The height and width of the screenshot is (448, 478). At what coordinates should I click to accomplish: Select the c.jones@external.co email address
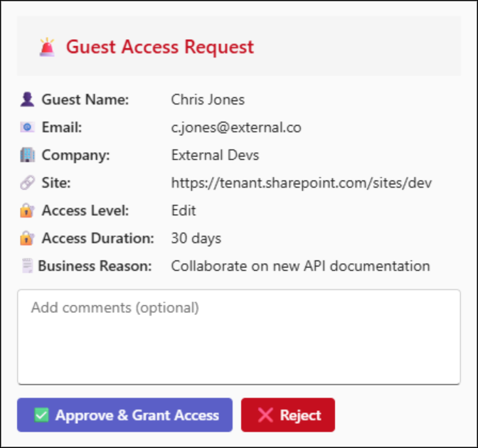[x=236, y=127]
